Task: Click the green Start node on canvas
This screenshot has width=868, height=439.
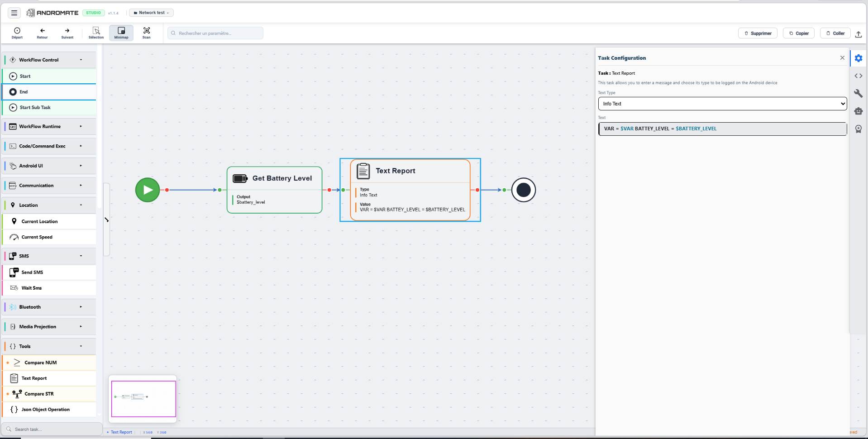Action: (148, 190)
